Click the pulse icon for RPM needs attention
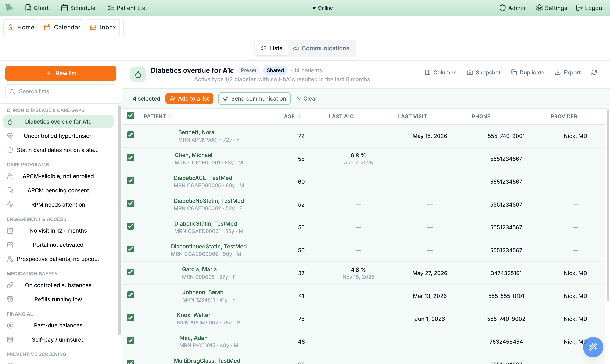The width and height of the screenshot is (610, 364). click(x=10, y=205)
